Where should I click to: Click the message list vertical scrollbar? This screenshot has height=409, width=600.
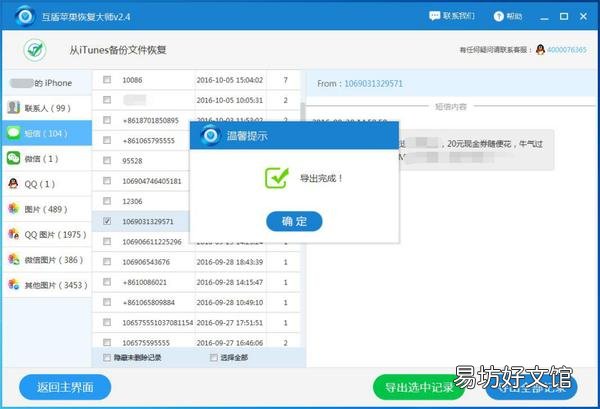coord(303,112)
